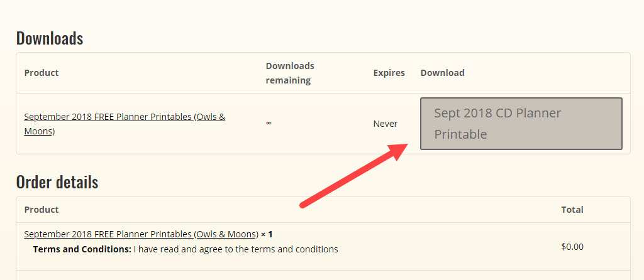
Task: Open the planner printables link under Order details
Action: [141, 234]
